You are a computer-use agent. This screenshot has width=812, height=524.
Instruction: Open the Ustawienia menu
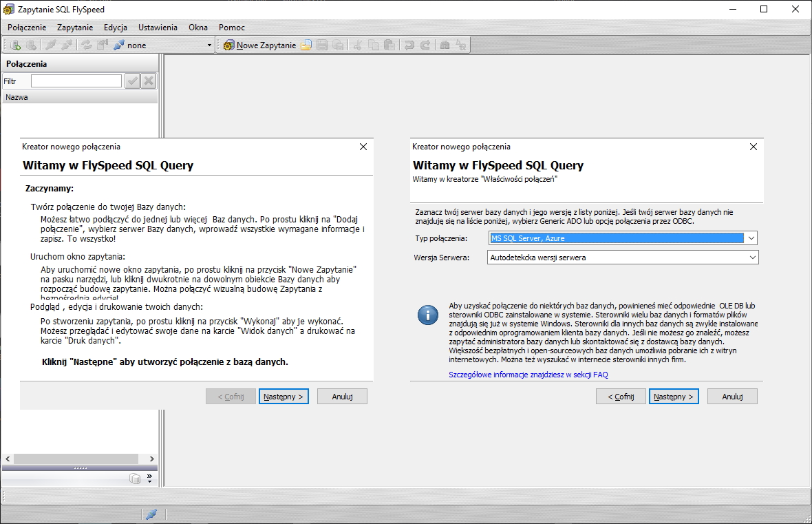[158, 28]
